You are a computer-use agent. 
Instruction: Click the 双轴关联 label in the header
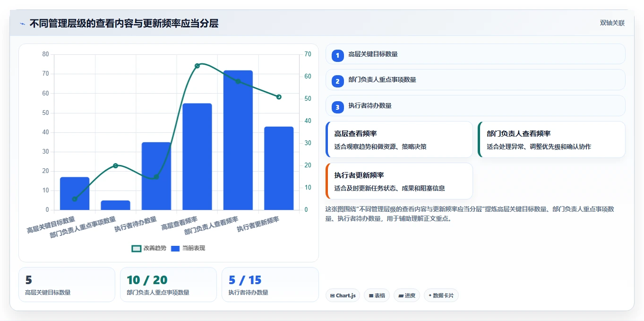tap(612, 23)
